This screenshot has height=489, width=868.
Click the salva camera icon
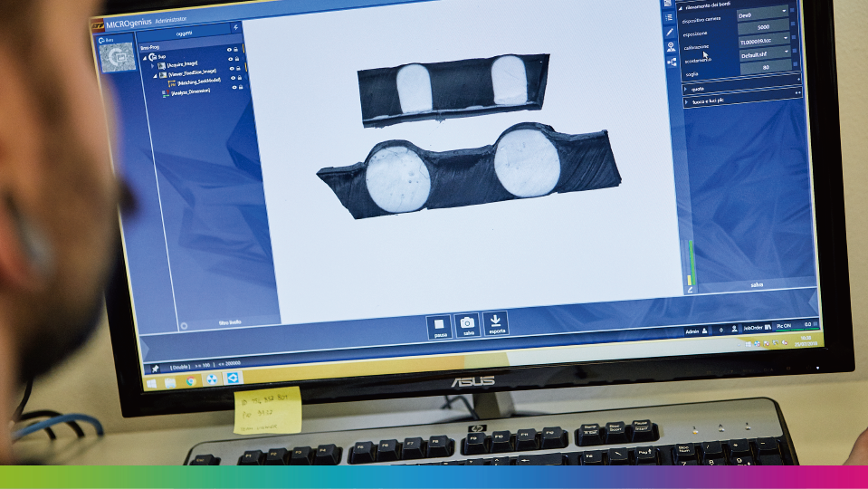(x=467, y=322)
